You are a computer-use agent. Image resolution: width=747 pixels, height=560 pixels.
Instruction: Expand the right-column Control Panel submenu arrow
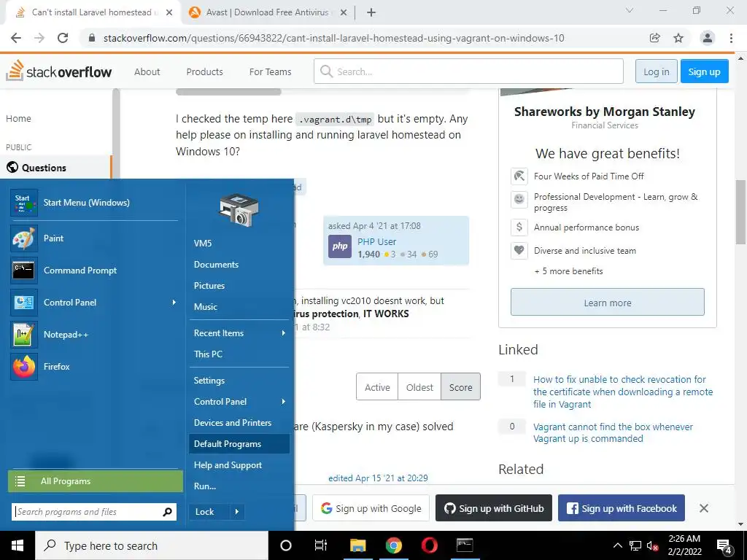click(284, 402)
